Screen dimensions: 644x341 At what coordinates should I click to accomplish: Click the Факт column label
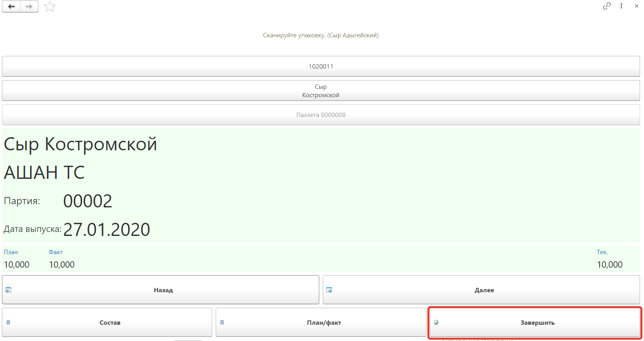click(x=56, y=252)
